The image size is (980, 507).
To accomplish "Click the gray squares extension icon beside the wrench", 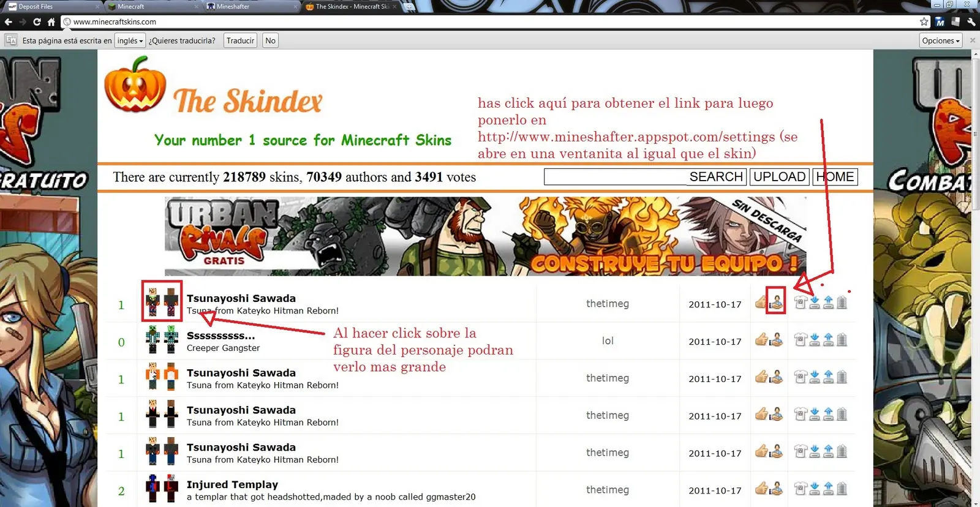I will click(x=956, y=21).
